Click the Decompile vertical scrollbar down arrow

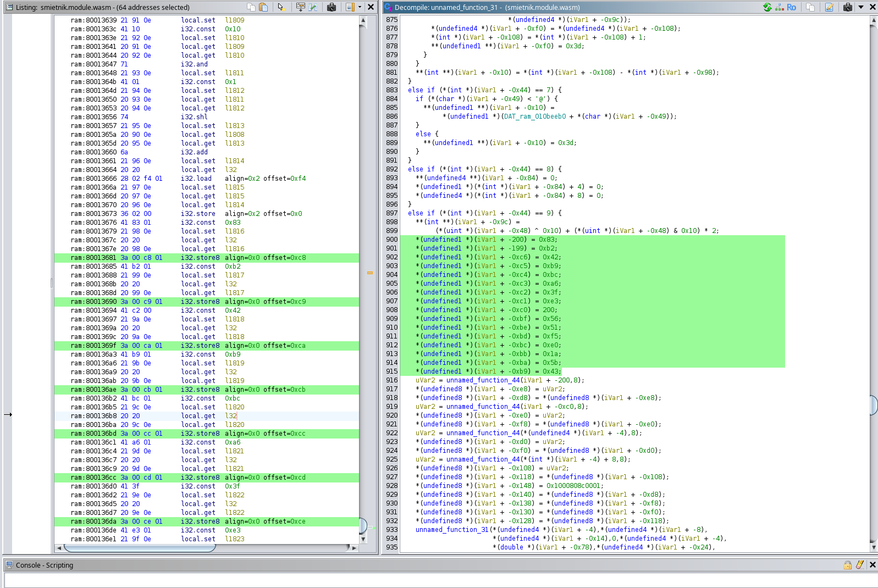874,547
